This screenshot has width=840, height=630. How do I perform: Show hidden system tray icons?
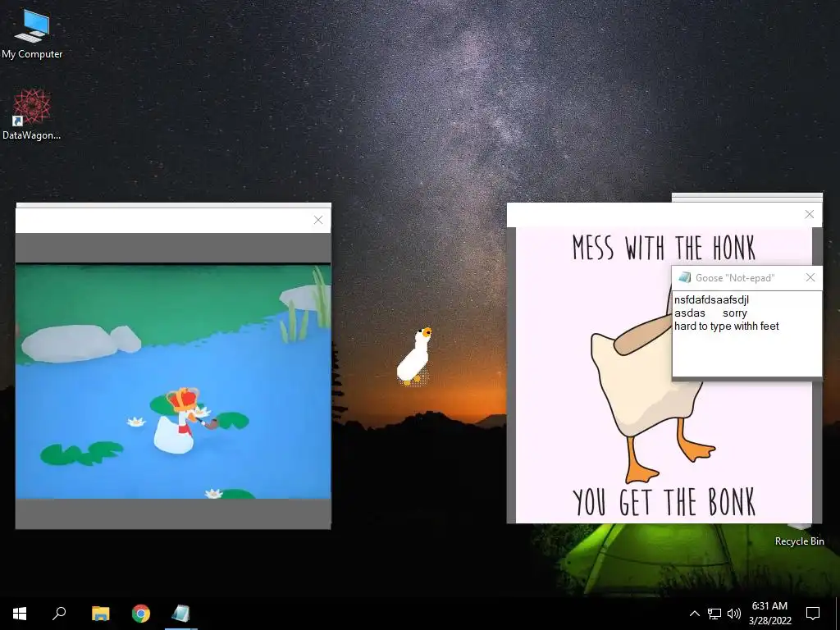coord(694,614)
